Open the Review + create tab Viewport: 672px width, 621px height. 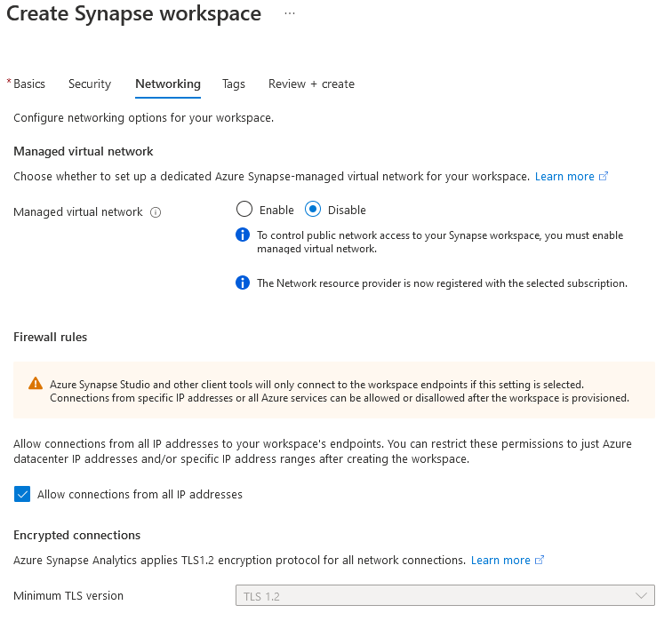(312, 84)
